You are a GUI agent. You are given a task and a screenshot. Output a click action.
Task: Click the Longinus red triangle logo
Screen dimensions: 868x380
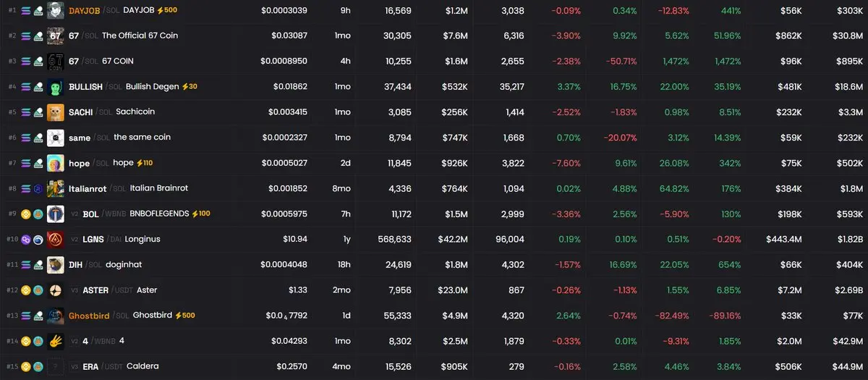click(x=55, y=239)
